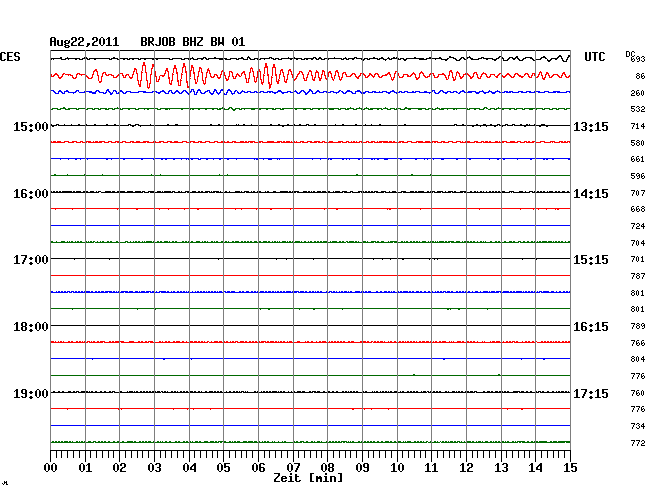Click the 13:15 UTC time label
The width and height of the screenshot is (650, 494).
(x=591, y=126)
